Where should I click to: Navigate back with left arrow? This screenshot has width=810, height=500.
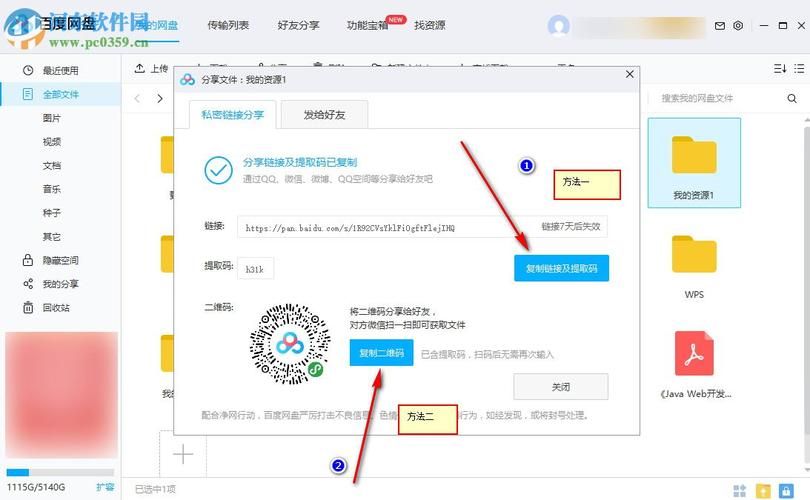[x=137, y=99]
